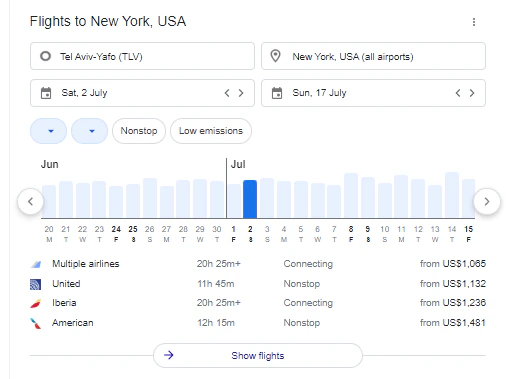The height and width of the screenshot is (379, 517).
Task: Open the first blue filter dropdown
Action: (x=49, y=131)
